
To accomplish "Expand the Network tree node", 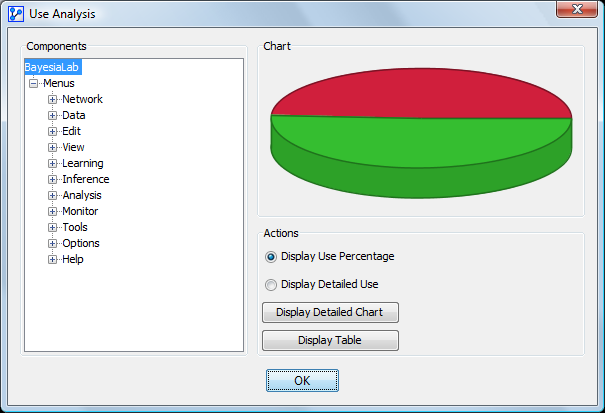I will point(53,100).
